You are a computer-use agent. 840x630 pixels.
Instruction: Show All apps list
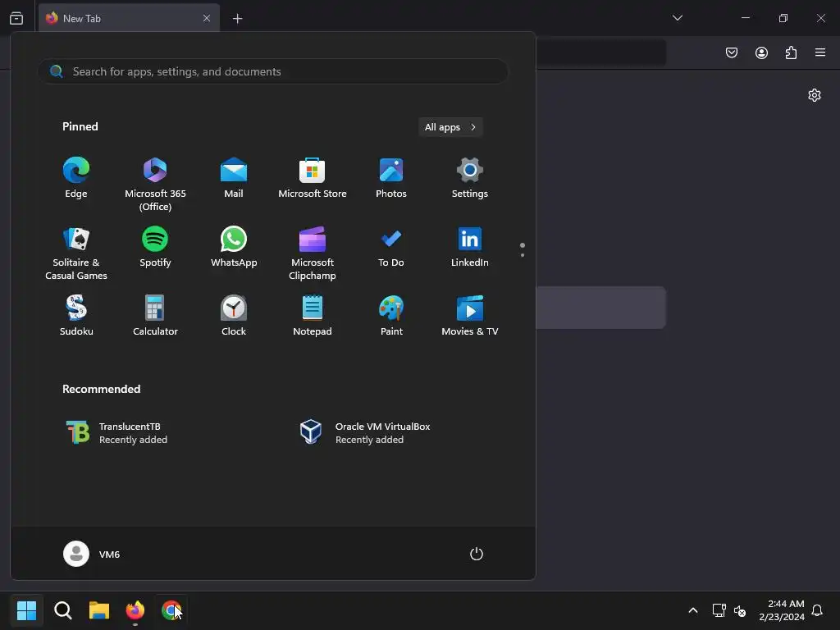click(450, 127)
